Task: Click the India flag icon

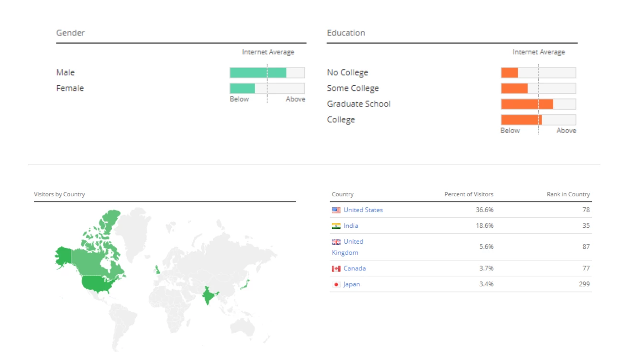Action: point(336,226)
